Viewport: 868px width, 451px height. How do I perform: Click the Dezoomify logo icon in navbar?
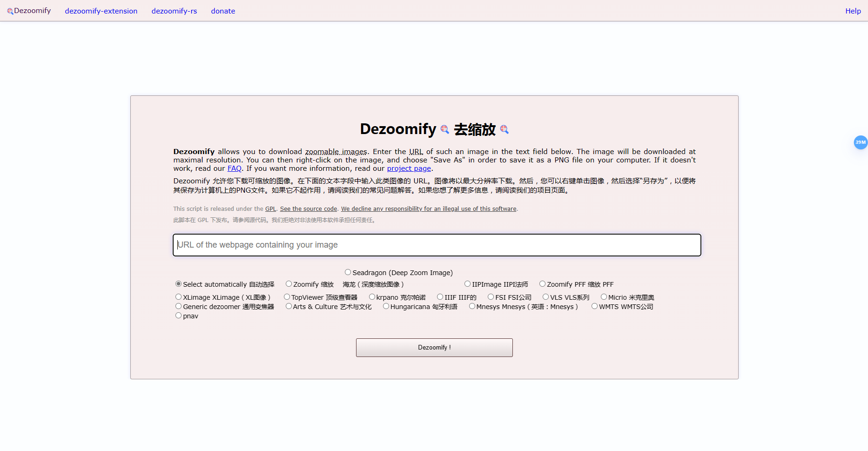(x=10, y=11)
